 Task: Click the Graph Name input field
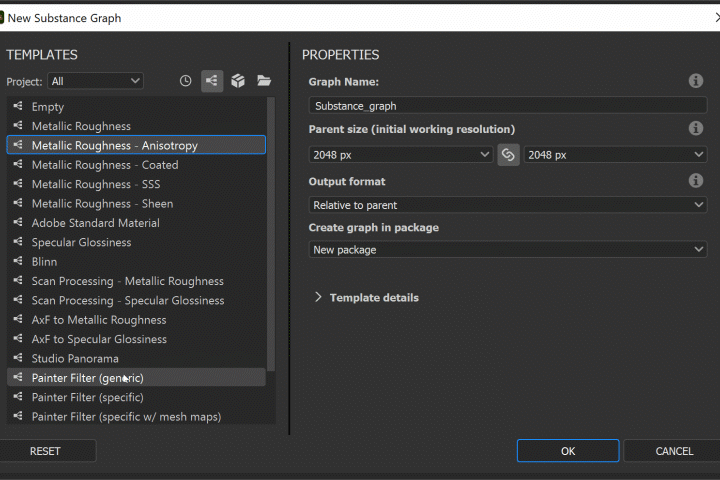(508, 106)
